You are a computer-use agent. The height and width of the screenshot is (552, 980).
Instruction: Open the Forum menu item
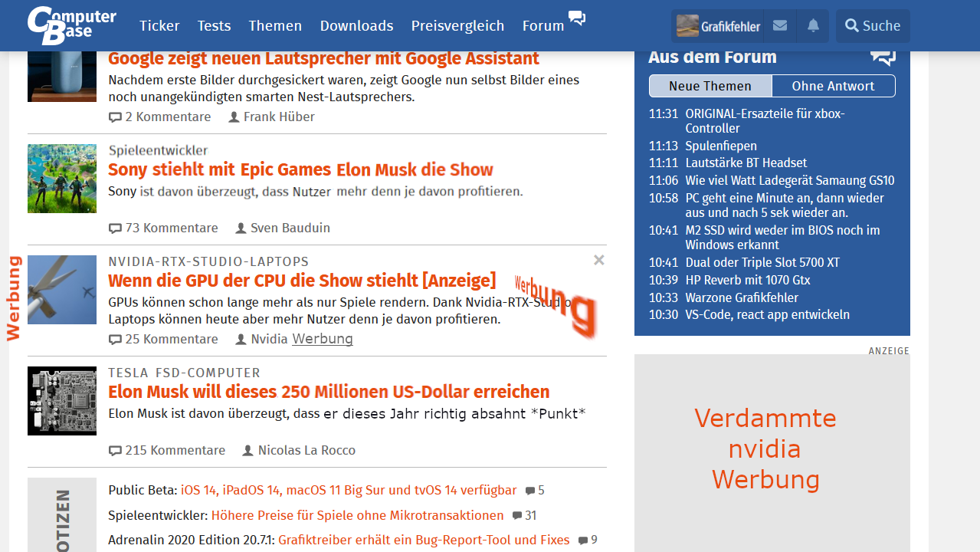click(543, 25)
